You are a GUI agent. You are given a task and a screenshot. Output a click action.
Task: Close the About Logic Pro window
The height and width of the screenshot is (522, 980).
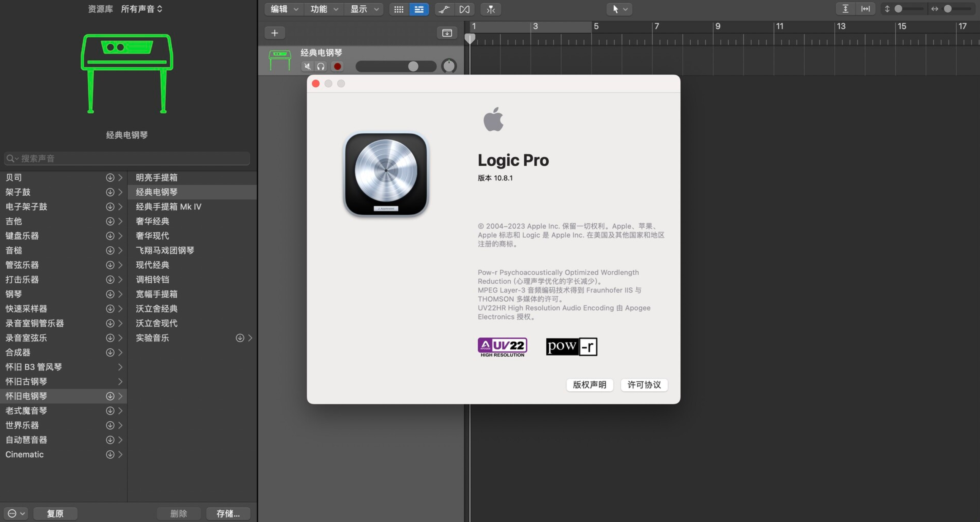click(316, 84)
